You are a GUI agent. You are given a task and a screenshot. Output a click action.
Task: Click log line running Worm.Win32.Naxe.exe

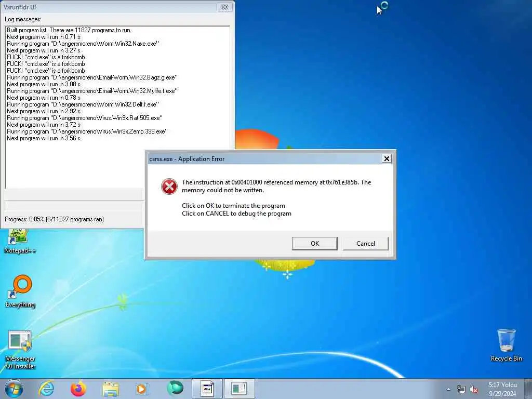83,44
